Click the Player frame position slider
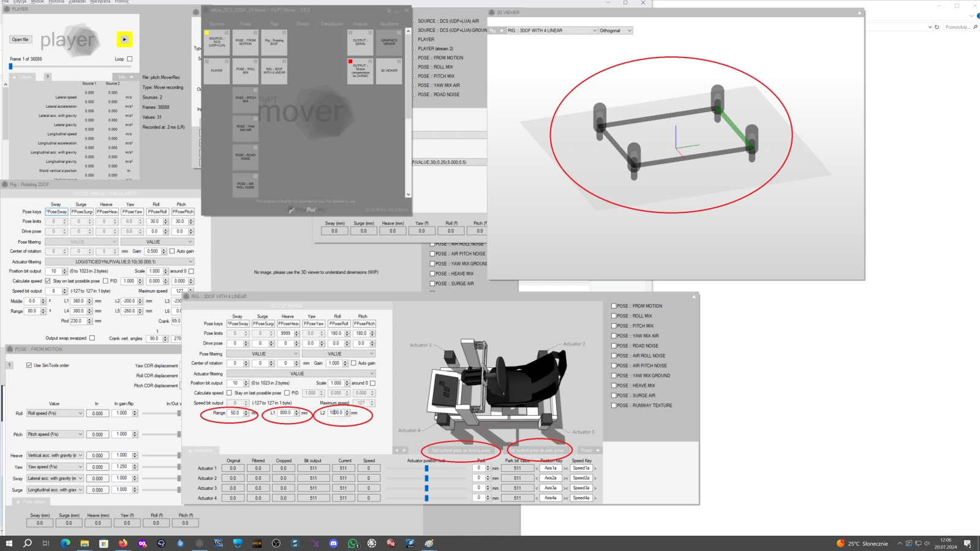980x551 pixels. [x=70, y=66]
